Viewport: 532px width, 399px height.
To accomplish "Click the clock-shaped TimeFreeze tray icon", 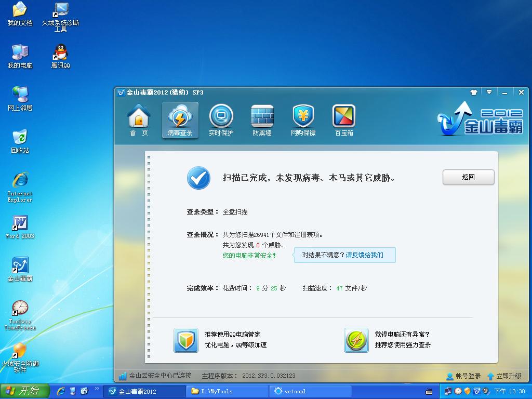I will point(458,391).
